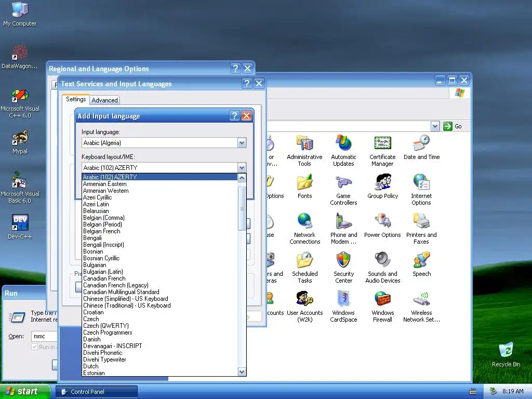The width and height of the screenshot is (532, 399).
Task: Expand the Input language dropdown
Action: click(x=242, y=143)
